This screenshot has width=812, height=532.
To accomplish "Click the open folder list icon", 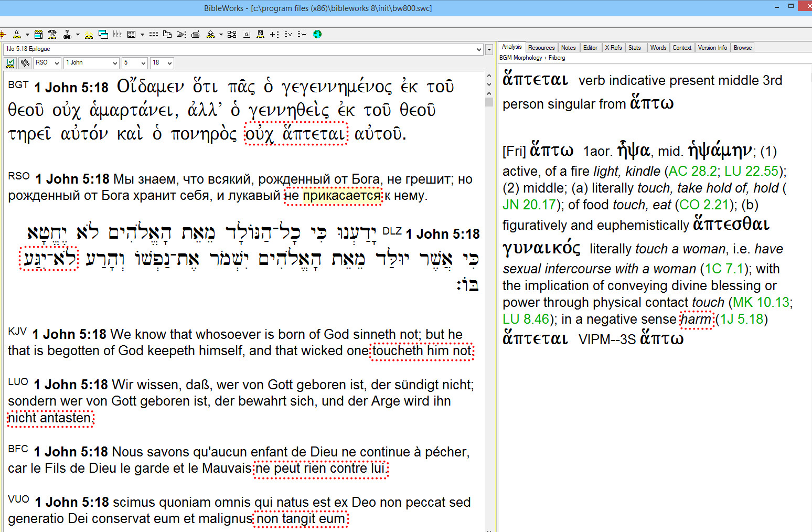I will (x=181, y=35).
